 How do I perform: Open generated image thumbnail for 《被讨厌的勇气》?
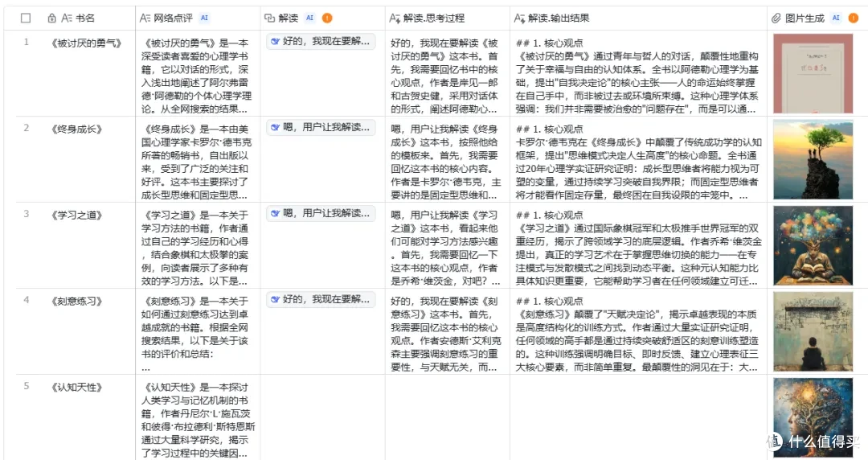pos(813,73)
